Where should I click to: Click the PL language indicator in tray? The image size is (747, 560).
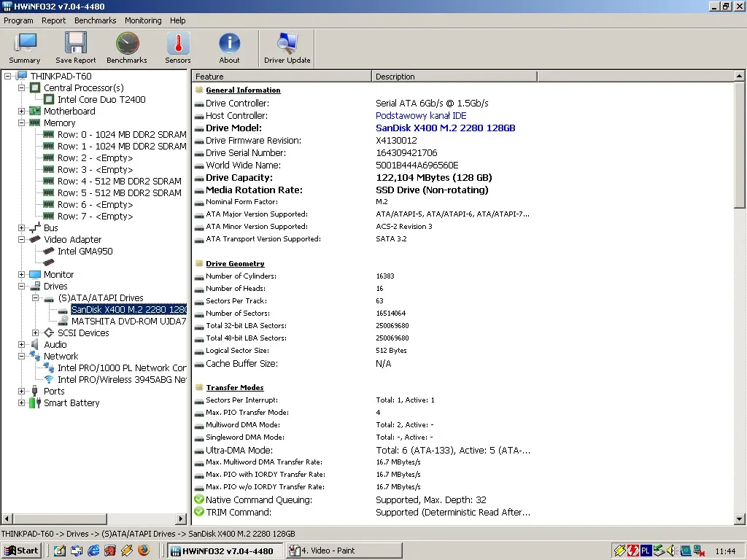click(646, 551)
